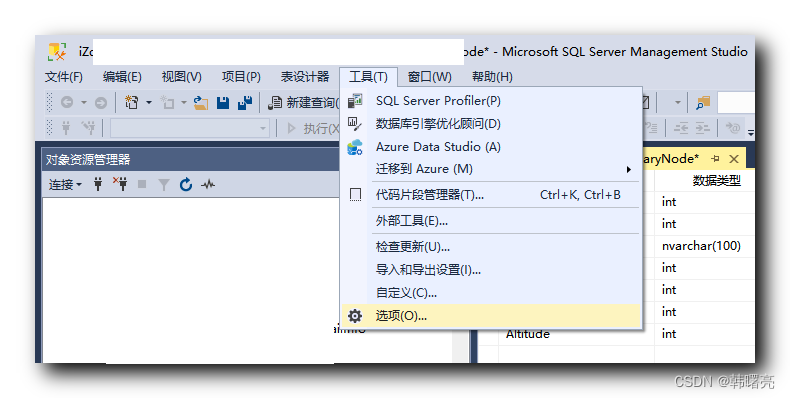Click the Filter funnel icon in Object Explorer

pyautogui.click(x=164, y=185)
